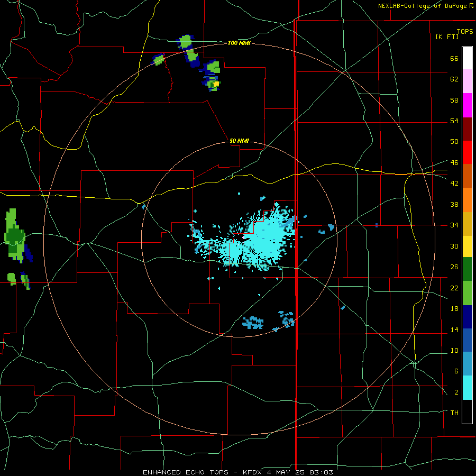Click the legend value "50"
Image resolution: width=476 pixels, height=476 pixels.
pyautogui.click(x=454, y=141)
